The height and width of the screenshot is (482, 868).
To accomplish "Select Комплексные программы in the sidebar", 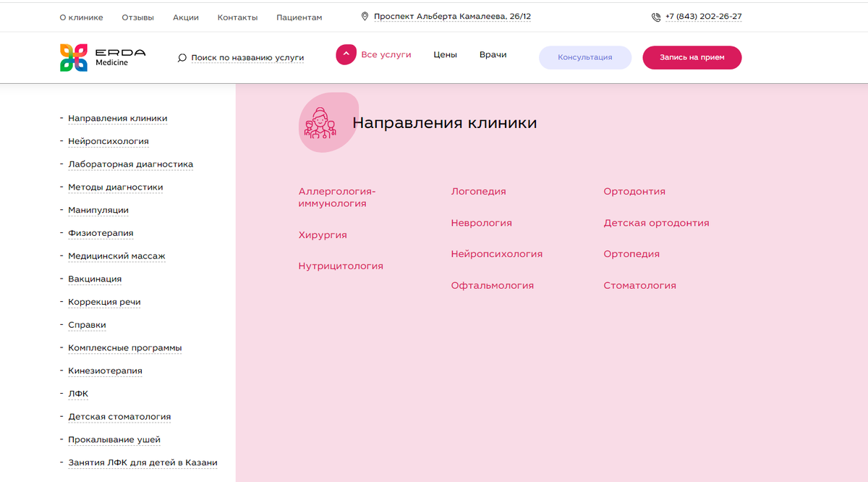I will click(125, 348).
